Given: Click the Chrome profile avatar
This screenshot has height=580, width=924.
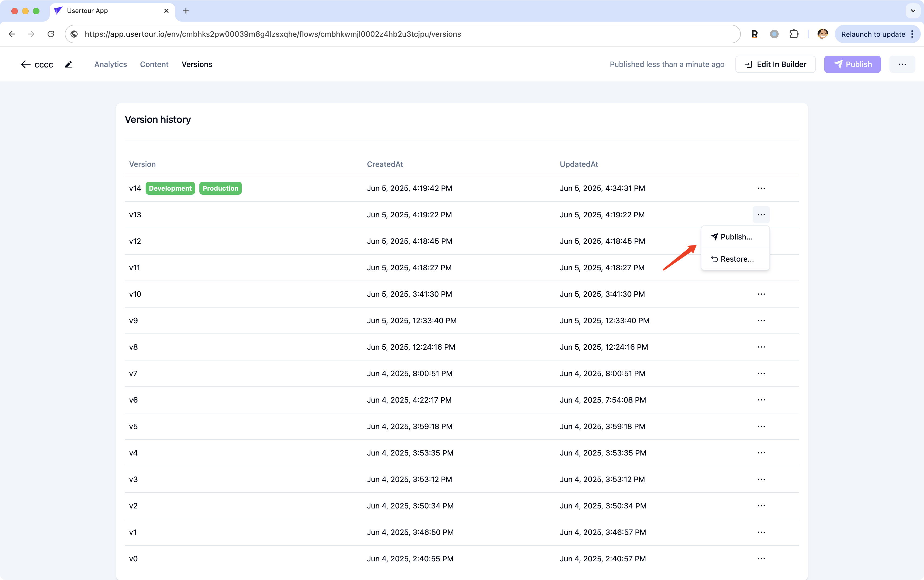Looking at the screenshot, I should (x=822, y=34).
